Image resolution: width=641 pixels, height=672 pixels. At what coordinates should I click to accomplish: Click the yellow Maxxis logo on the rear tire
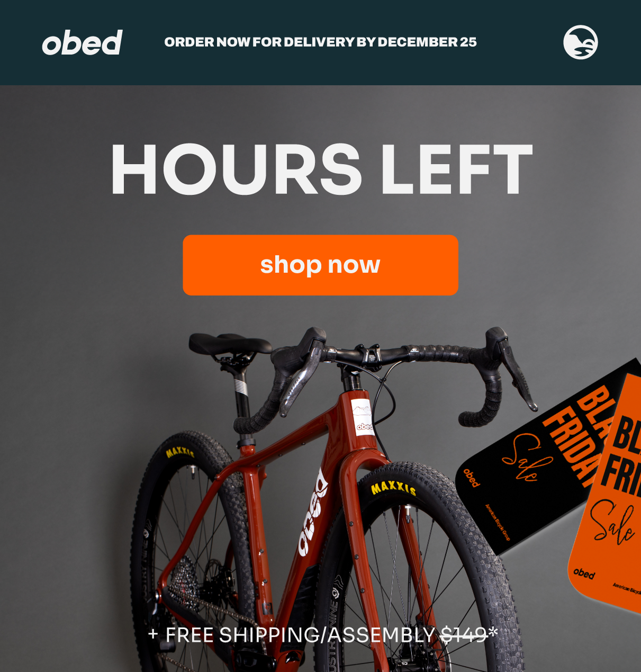coord(180,452)
